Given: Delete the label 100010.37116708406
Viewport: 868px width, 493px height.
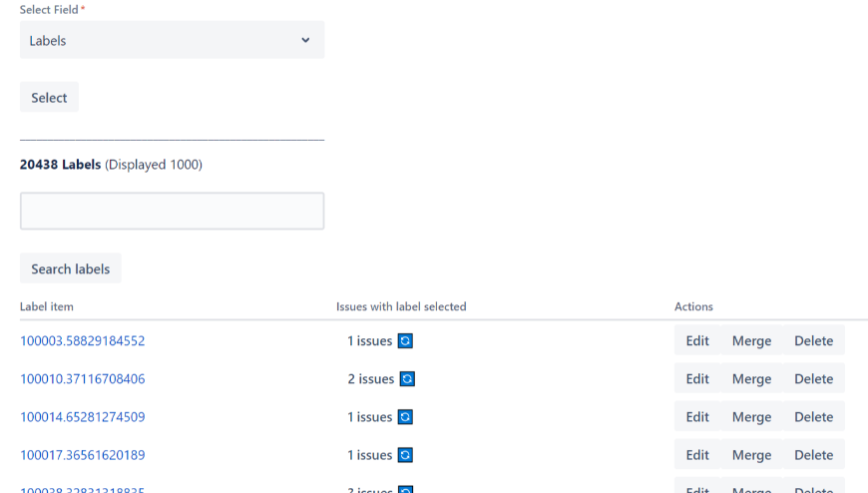Looking at the screenshot, I should pyautogui.click(x=813, y=379).
